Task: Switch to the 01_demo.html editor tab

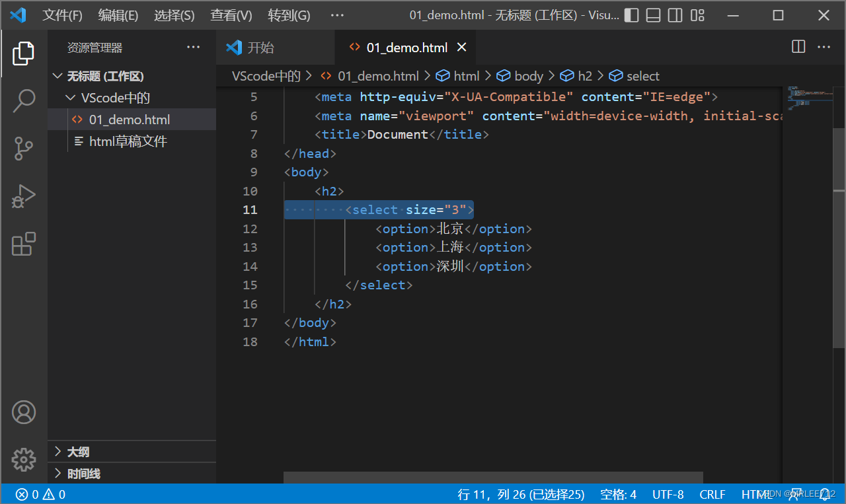Action: coord(406,48)
